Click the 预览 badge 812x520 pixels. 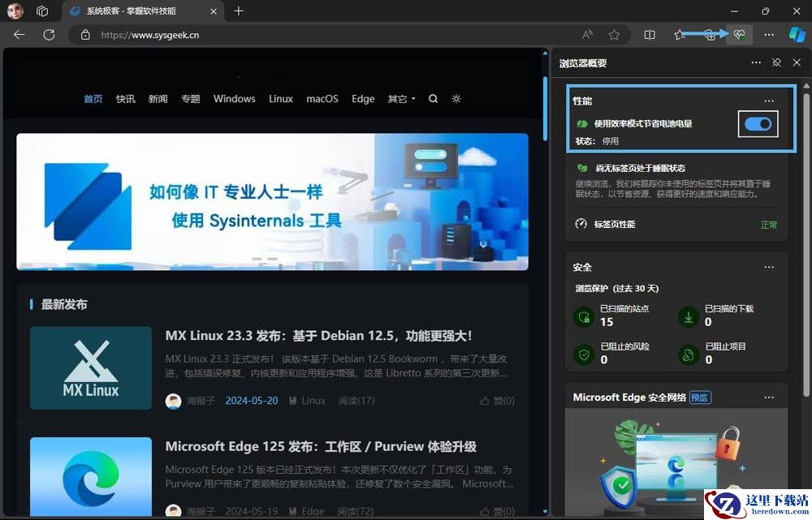click(700, 398)
